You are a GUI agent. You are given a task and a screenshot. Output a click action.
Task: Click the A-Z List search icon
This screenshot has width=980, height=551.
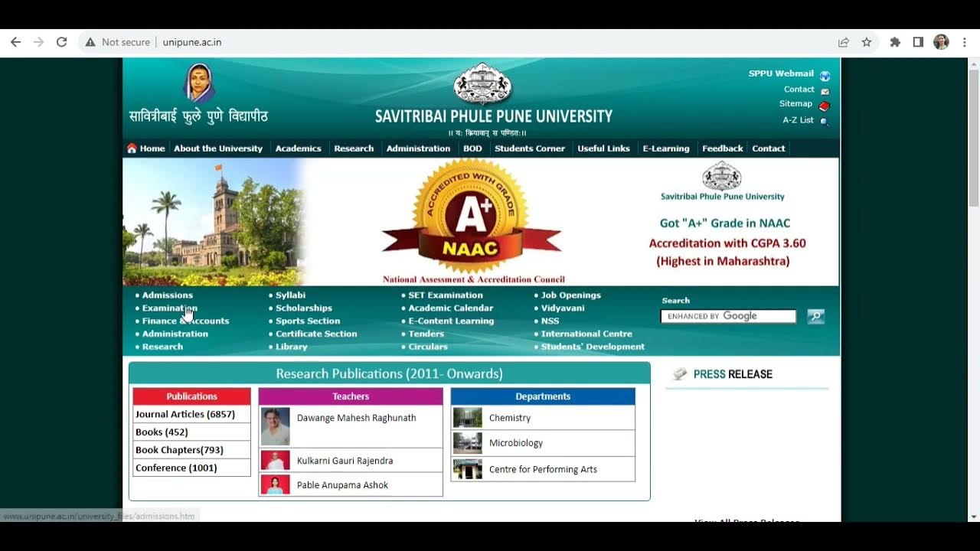click(x=824, y=121)
